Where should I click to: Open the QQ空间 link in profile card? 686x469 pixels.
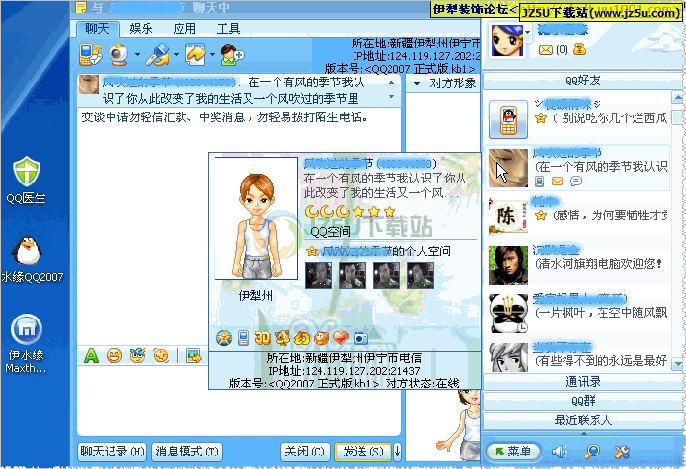click(330, 231)
